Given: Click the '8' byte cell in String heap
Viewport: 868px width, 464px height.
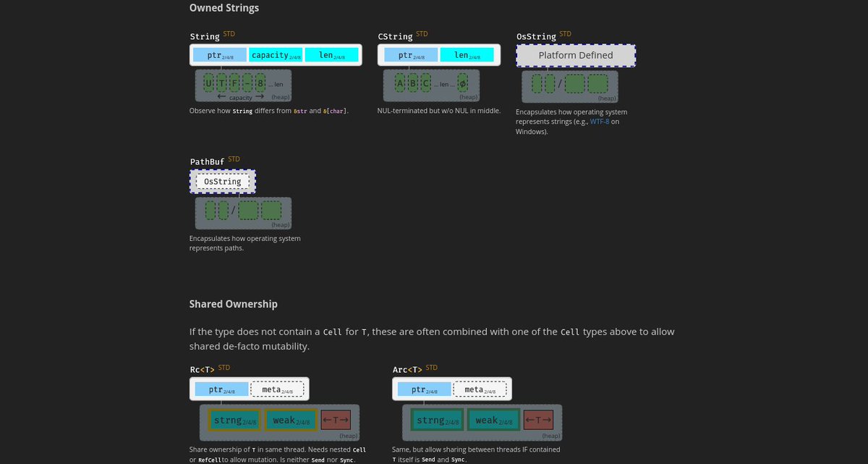Looking at the screenshot, I should pyautogui.click(x=260, y=83).
